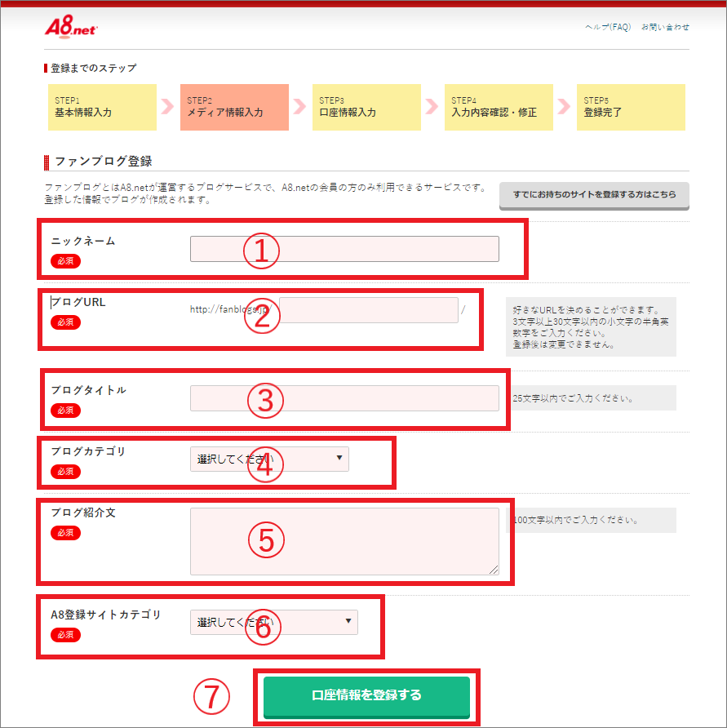Focus the ブログタイトル input field
This screenshot has width=727, height=728.
(344, 398)
